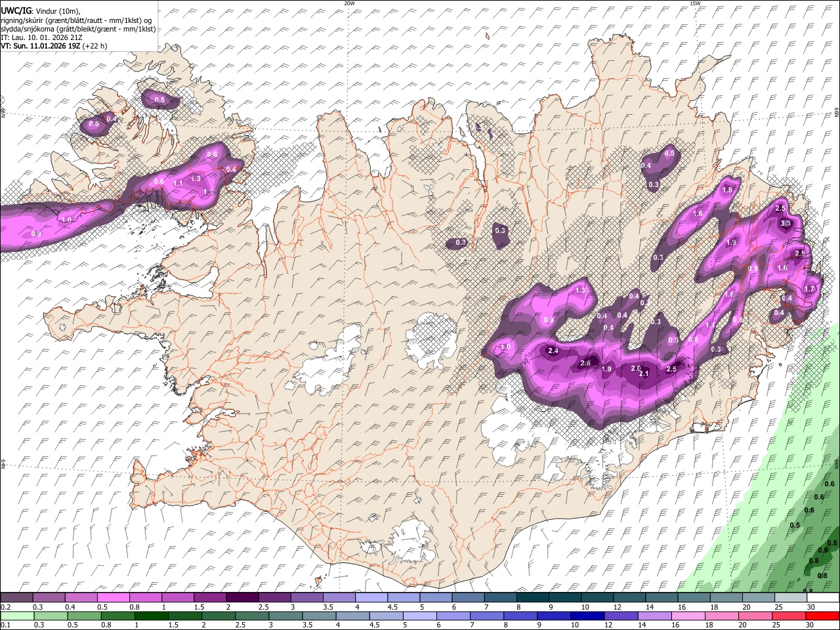The image size is (840, 630).
Task: Click the 3.3 snowfall value in the east
Action: [x=786, y=224]
